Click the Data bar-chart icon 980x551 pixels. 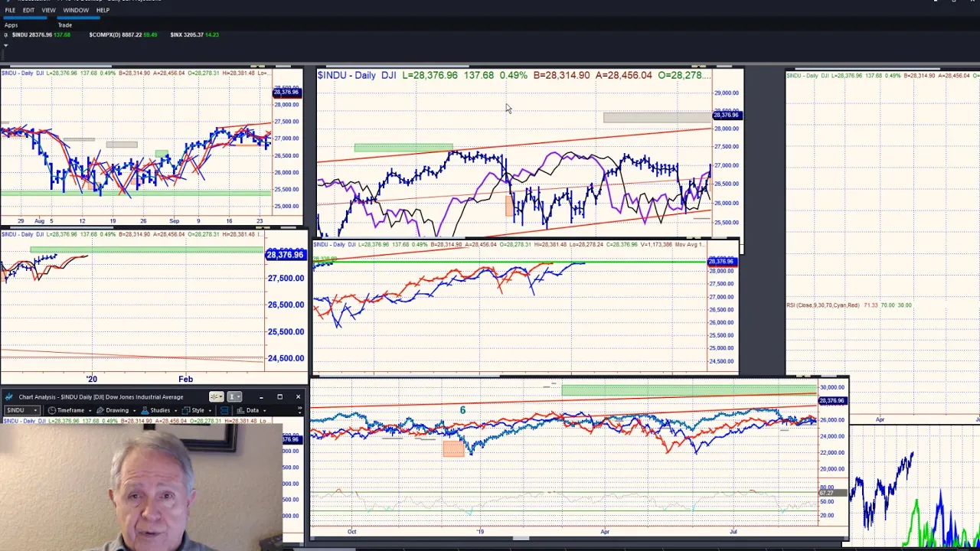coord(240,410)
